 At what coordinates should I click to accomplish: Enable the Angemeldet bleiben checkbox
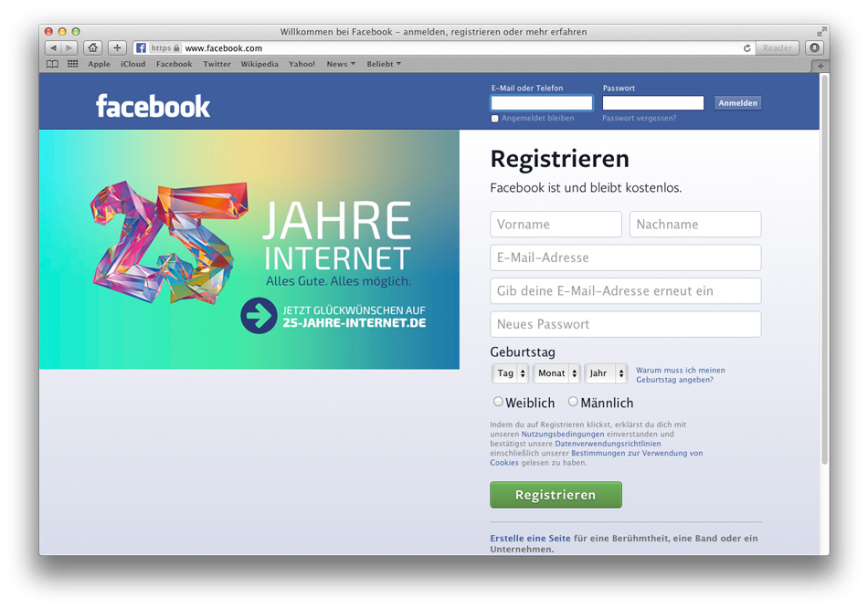pos(494,118)
